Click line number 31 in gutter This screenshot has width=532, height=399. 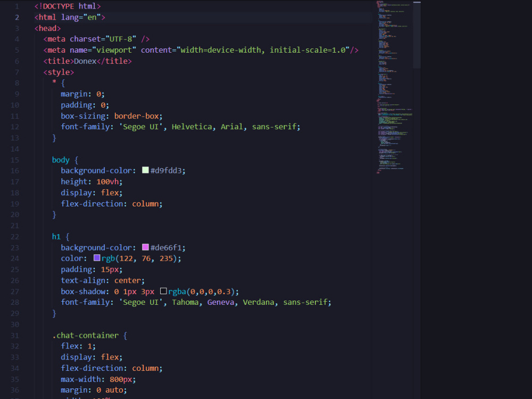15,335
